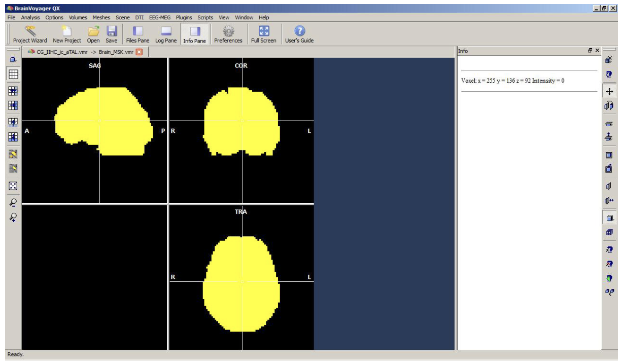Click the horizontal slice plane icon
623x364 pixels.
coord(609,124)
